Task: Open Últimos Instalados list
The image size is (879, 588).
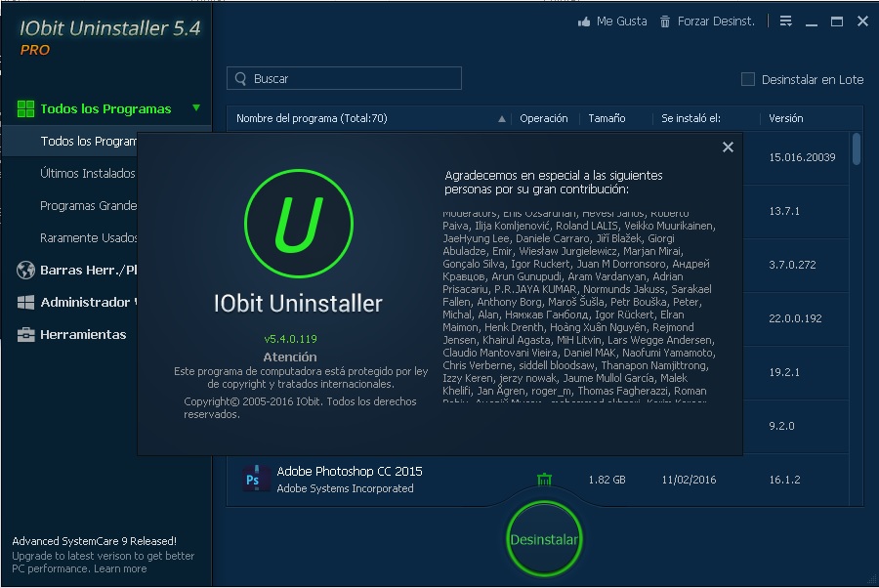Action: coord(88,174)
